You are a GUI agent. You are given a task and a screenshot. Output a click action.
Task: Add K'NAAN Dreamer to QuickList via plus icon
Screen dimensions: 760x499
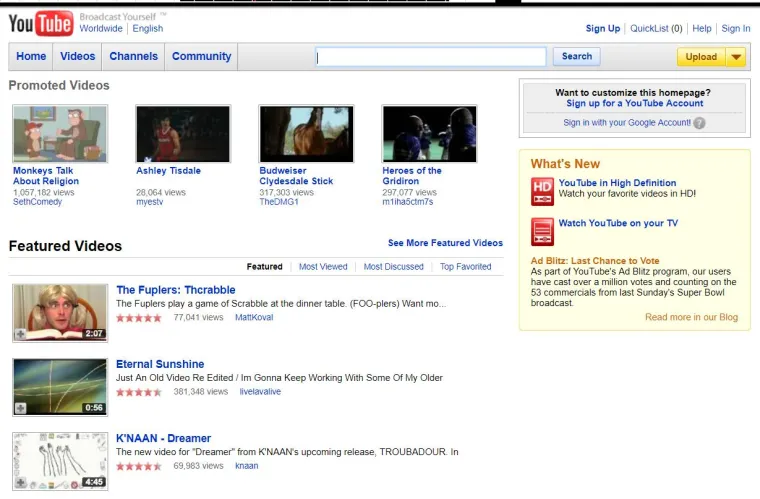(20, 482)
